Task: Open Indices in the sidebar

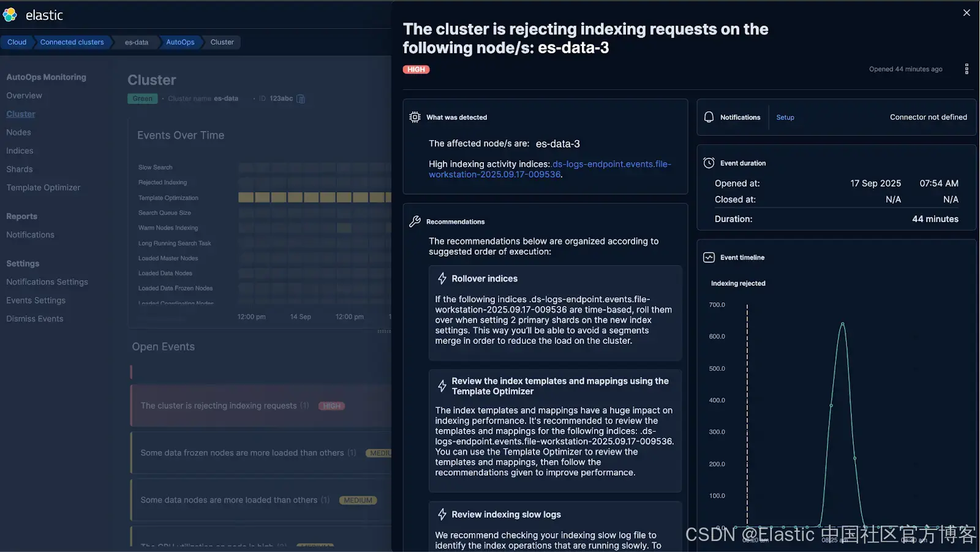Action: coord(20,151)
